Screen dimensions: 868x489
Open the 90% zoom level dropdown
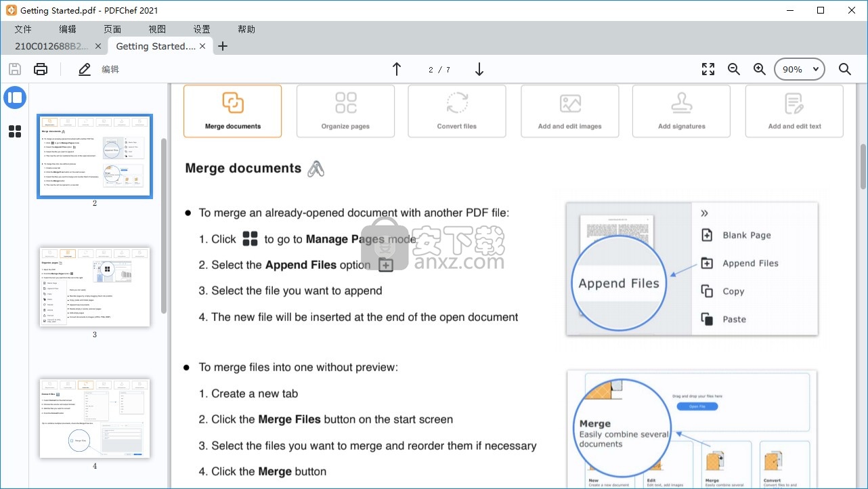800,69
